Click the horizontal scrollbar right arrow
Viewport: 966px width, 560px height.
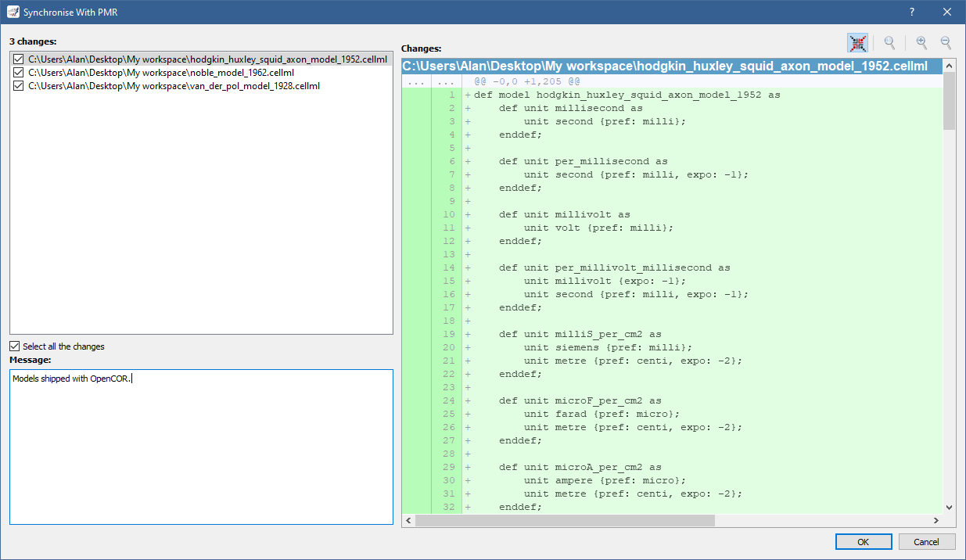coord(936,521)
